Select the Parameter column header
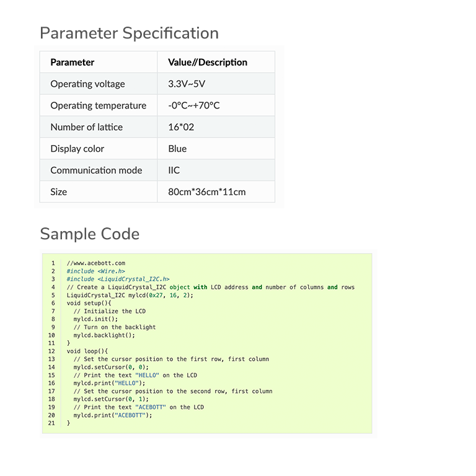 tap(99, 62)
